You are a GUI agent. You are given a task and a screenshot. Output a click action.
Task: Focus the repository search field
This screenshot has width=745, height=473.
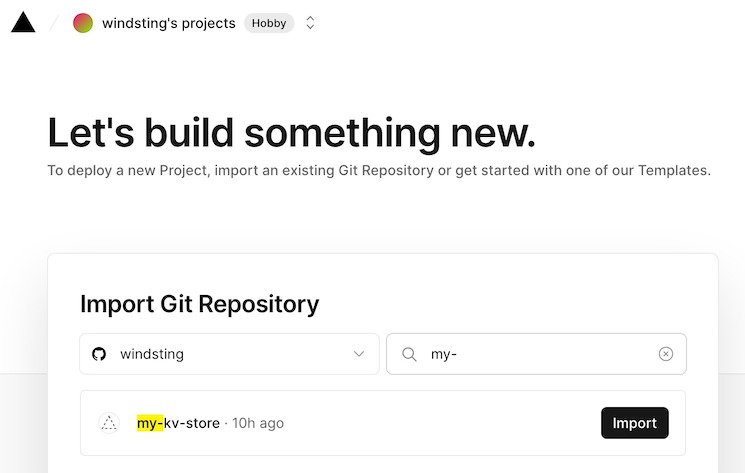(540, 354)
